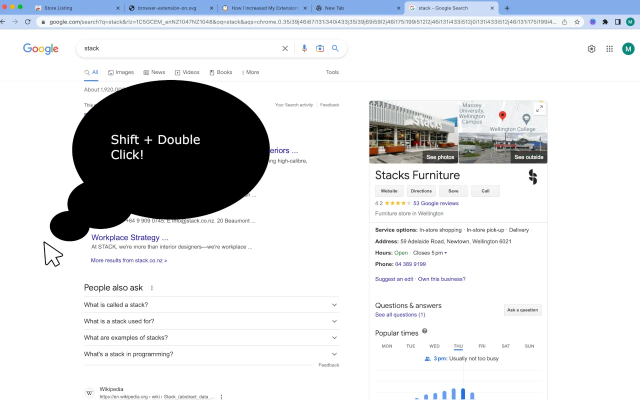Viewport: 640px width, 400px height.
Task: Open the Google apps grid
Action: [609, 48]
